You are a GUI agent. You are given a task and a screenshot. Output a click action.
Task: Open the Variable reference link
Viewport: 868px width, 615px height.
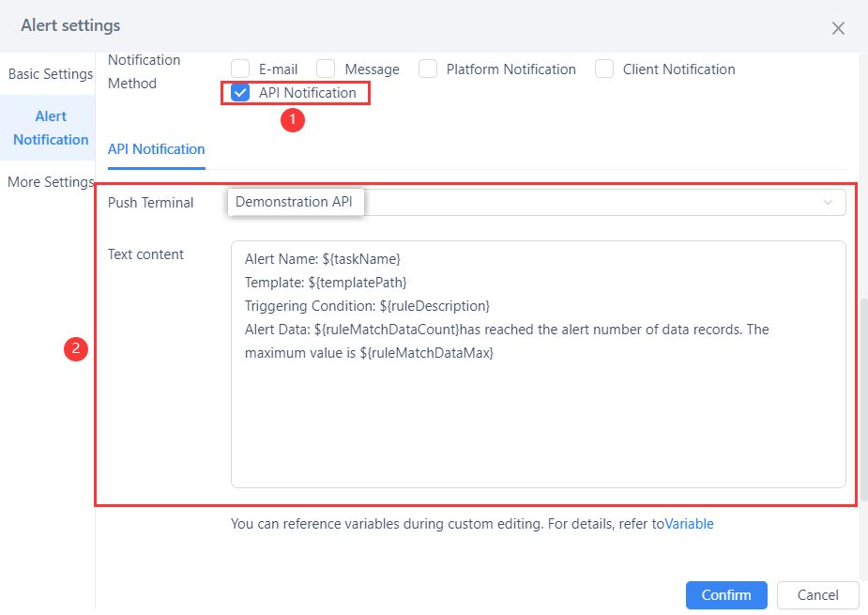pos(689,523)
